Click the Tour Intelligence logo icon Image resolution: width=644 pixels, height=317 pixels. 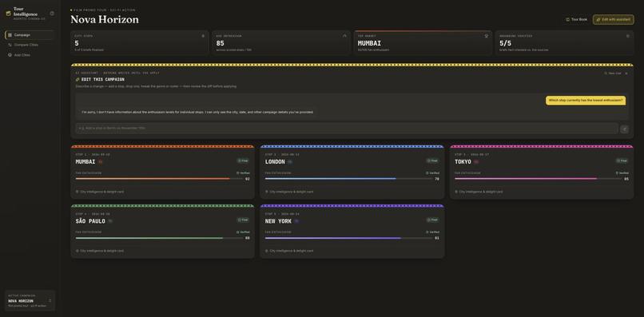pos(8,14)
